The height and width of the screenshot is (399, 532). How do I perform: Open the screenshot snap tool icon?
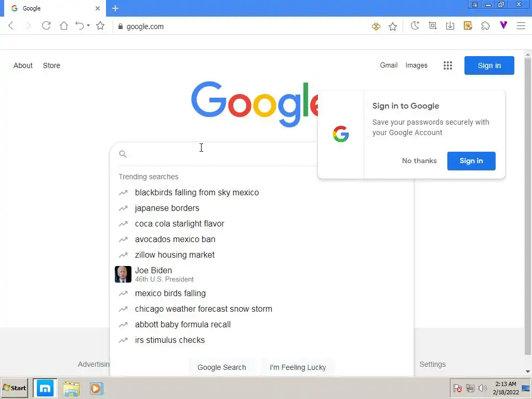coord(433,26)
